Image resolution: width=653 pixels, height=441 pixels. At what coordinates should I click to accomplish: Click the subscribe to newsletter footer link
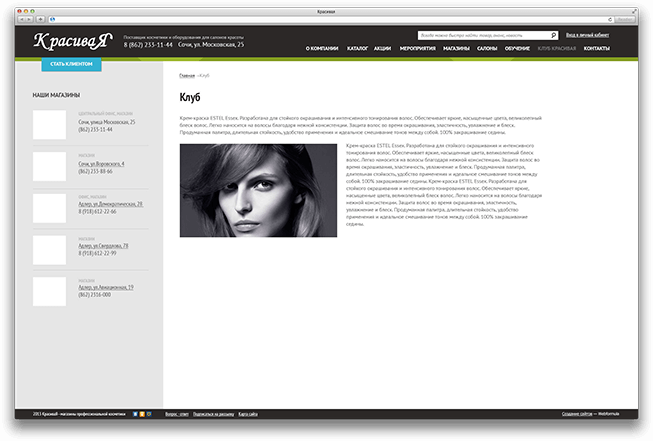pyautogui.click(x=213, y=414)
